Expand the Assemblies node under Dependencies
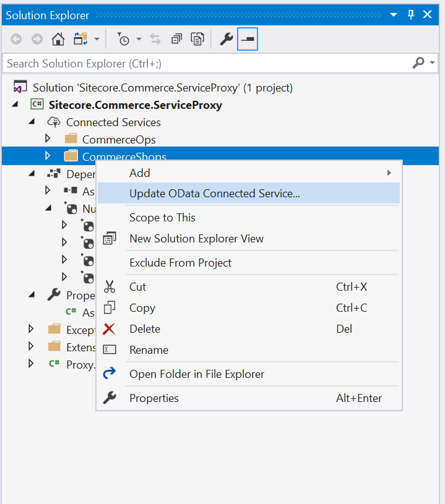Viewport: 445px width, 504px height. (x=48, y=190)
